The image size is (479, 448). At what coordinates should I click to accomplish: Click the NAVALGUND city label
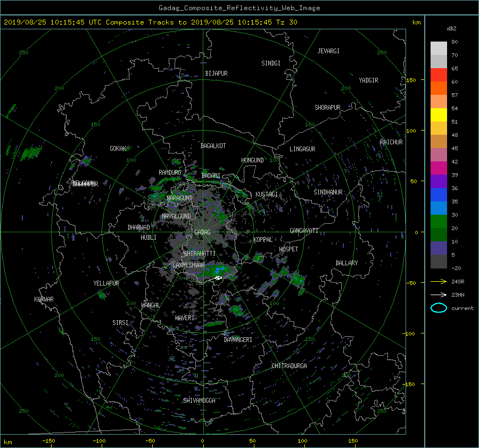pyautogui.click(x=176, y=216)
